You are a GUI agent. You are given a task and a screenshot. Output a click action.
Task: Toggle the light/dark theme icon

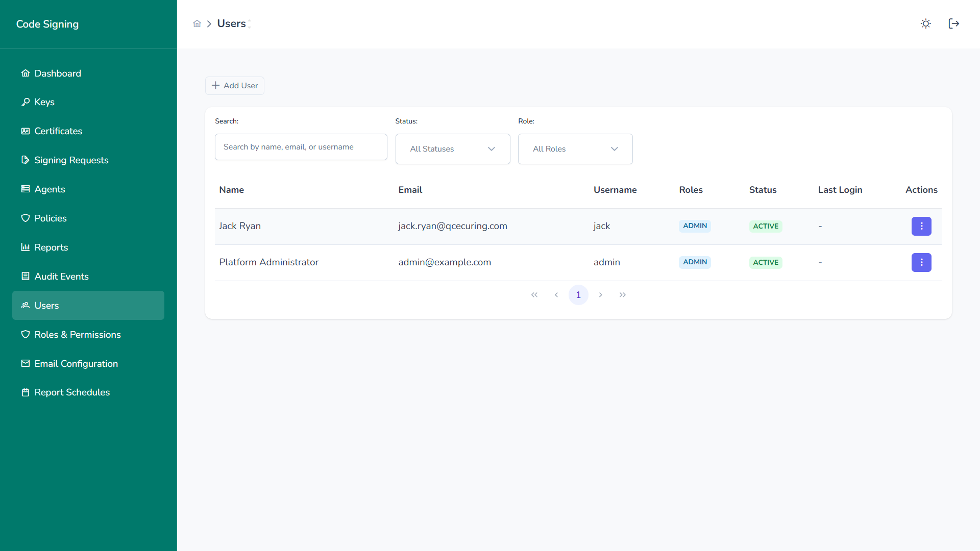pos(925,24)
